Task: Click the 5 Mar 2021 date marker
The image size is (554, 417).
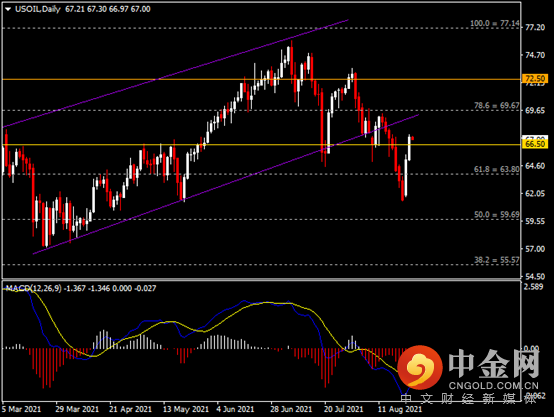Action: point(22,409)
